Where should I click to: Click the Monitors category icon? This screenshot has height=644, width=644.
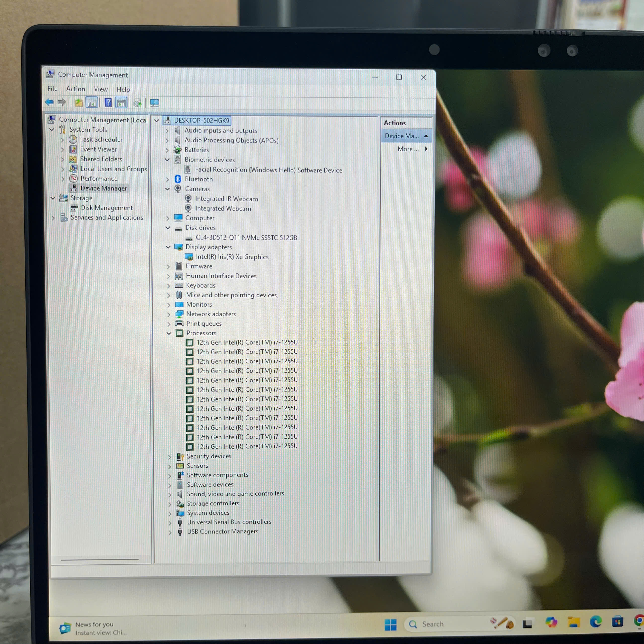pos(179,304)
